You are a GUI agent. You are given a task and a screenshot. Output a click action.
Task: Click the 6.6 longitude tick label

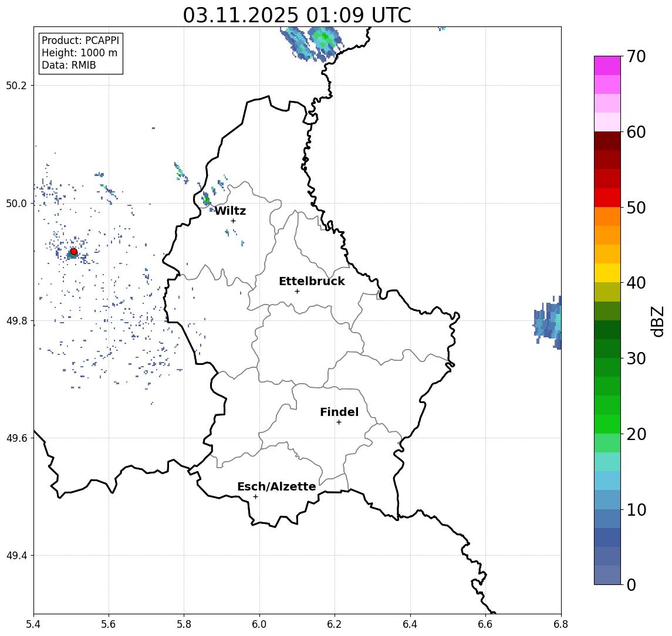pos(485,624)
